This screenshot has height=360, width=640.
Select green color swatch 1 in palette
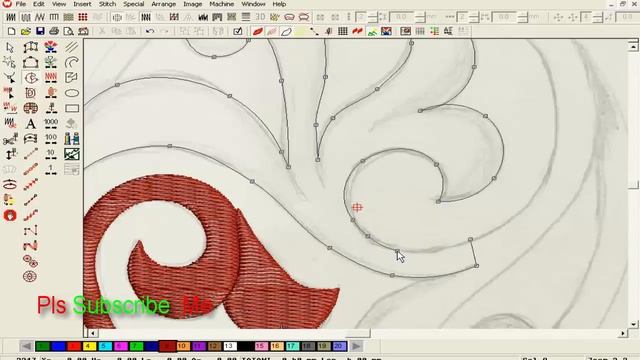42,346
